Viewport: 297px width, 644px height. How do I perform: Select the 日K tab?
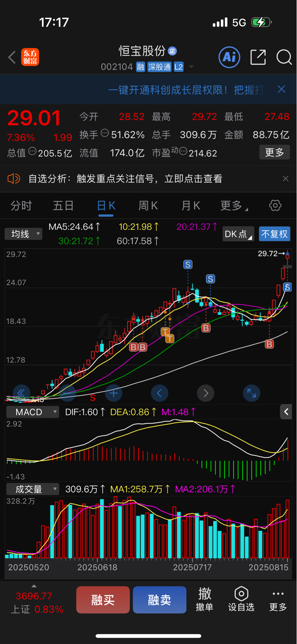tap(106, 205)
